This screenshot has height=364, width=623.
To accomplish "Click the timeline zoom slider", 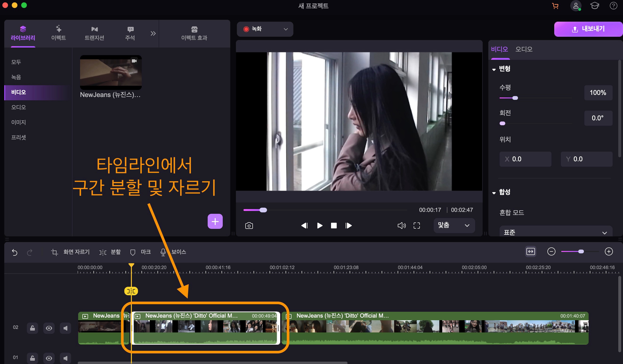I will pos(580,251).
